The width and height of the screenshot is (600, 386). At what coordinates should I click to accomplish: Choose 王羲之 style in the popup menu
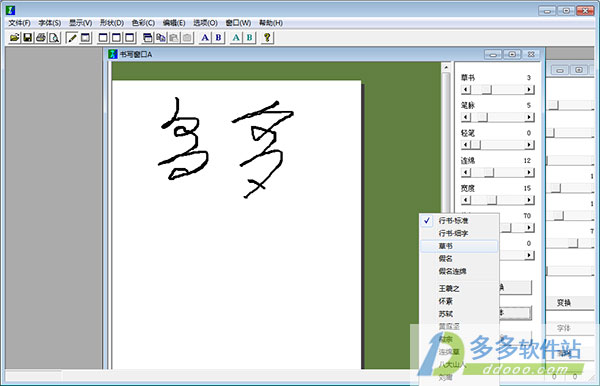459,288
